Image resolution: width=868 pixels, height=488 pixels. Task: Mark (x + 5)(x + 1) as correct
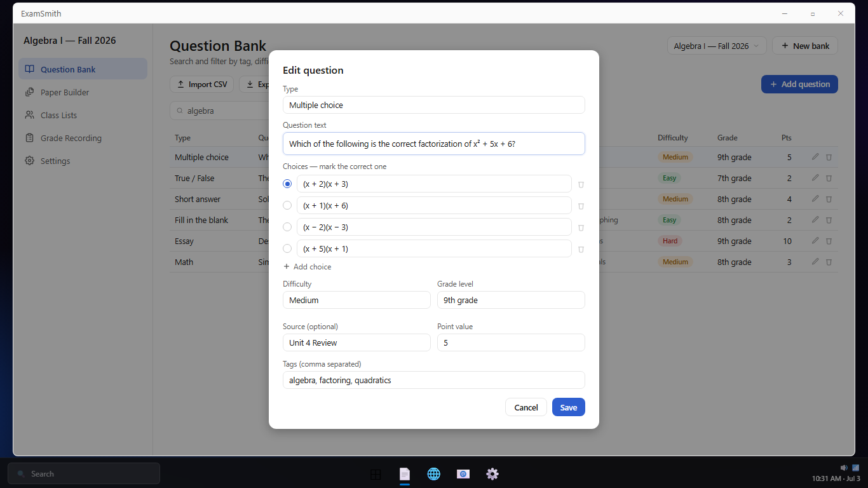pos(287,248)
